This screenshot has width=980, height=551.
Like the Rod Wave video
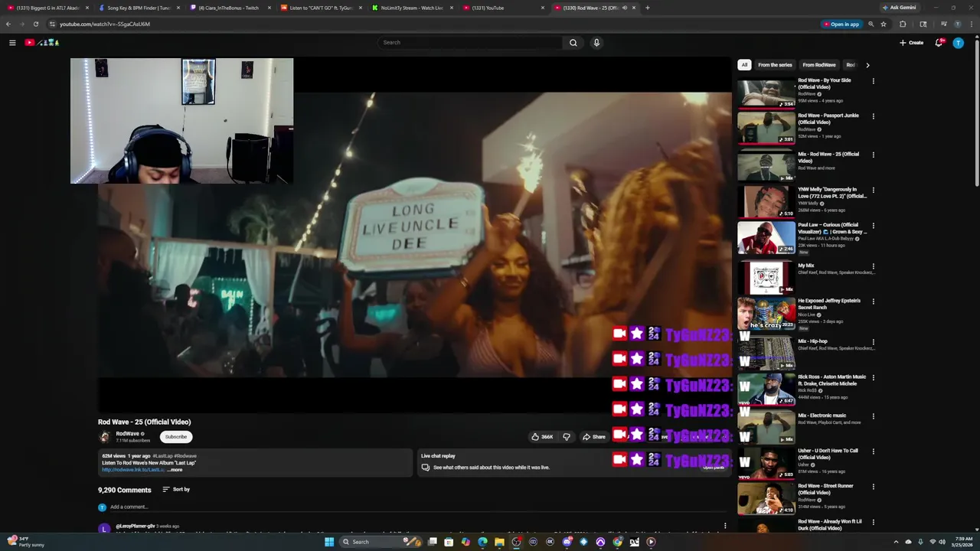[542, 437]
